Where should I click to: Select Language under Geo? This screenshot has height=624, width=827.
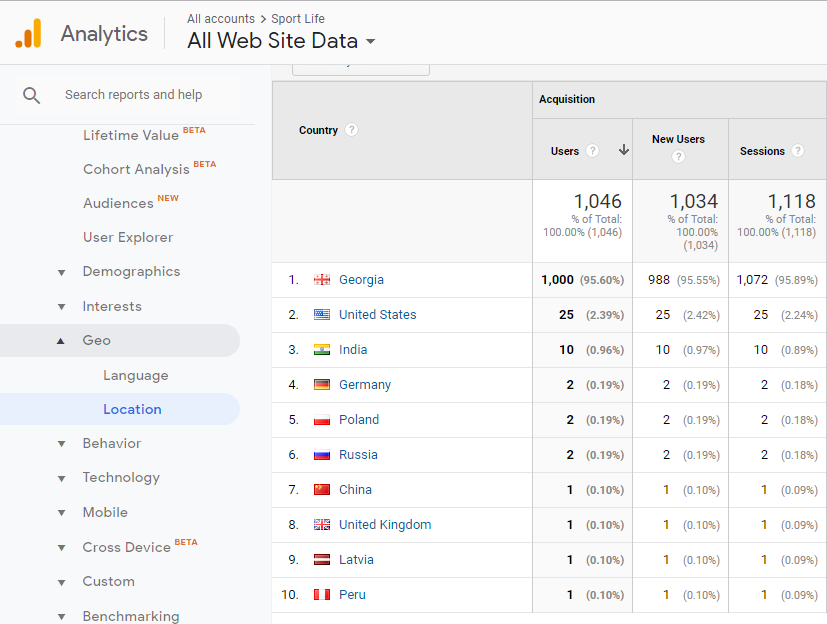click(x=135, y=376)
